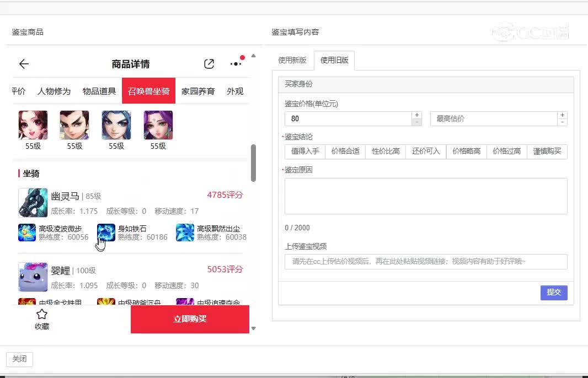Select the 价格过高 appraisal conclusion
The height and width of the screenshot is (378, 588).
pos(506,151)
